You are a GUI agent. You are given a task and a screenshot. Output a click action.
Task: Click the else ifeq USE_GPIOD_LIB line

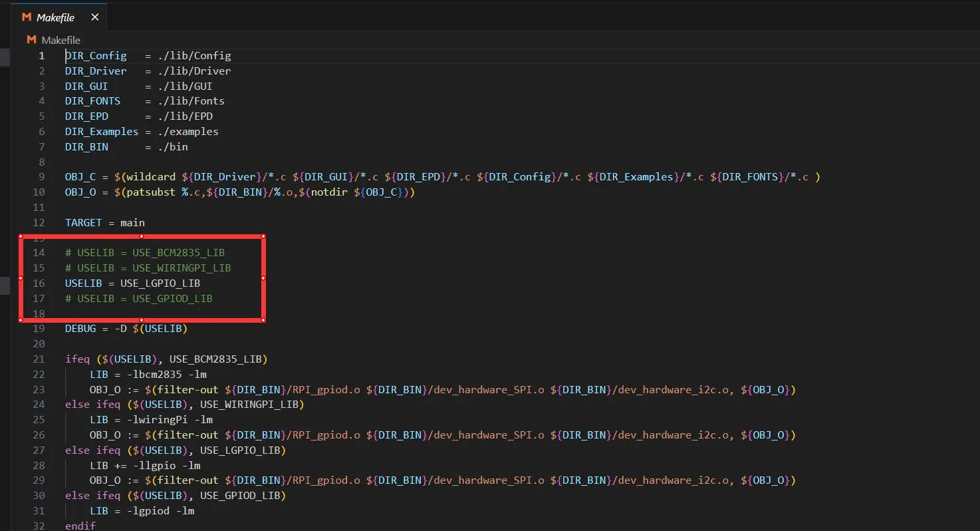click(176, 496)
